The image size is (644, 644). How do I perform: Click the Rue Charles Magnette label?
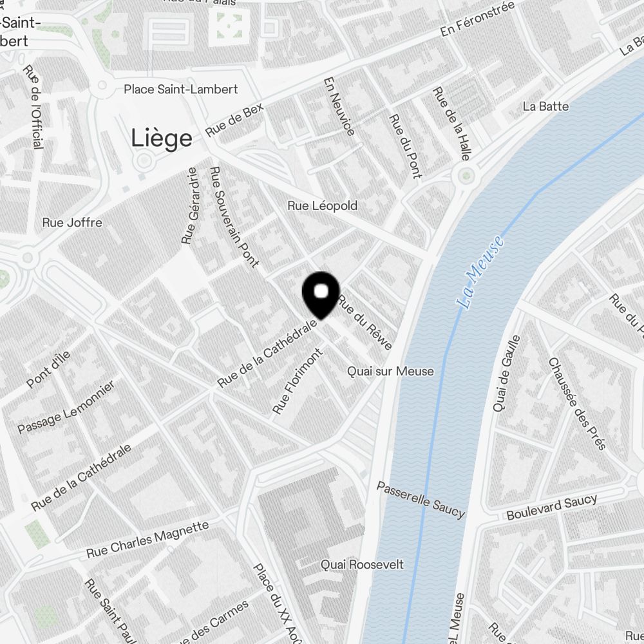click(x=147, y=539)
